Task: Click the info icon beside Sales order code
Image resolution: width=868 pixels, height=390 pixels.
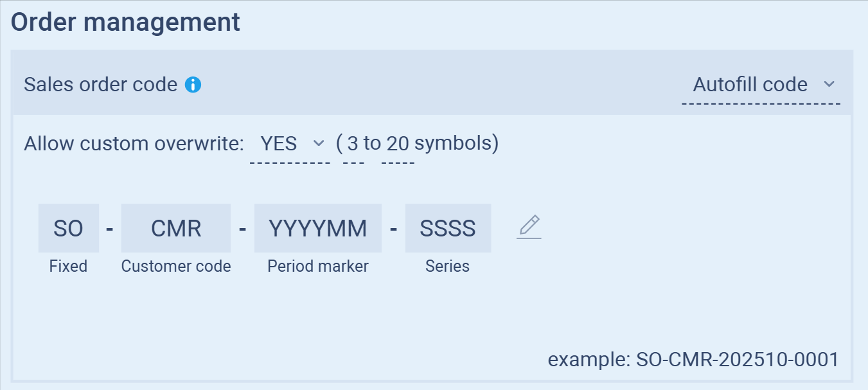Action: pos(193,85)
